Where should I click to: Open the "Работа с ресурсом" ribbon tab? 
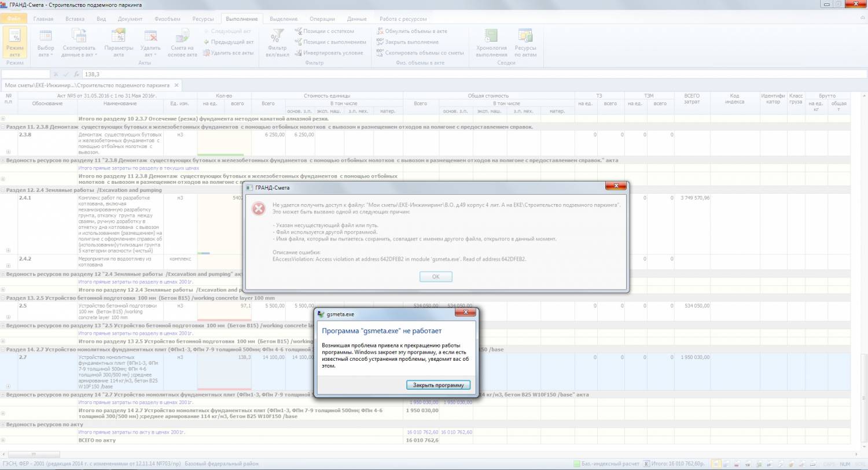pyautogui.click(x=403, y=19)
